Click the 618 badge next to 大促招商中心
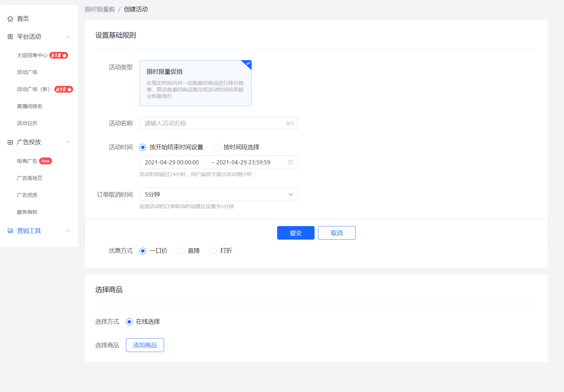Viewport: 564px width, 392px height. (x=59, y=55)
